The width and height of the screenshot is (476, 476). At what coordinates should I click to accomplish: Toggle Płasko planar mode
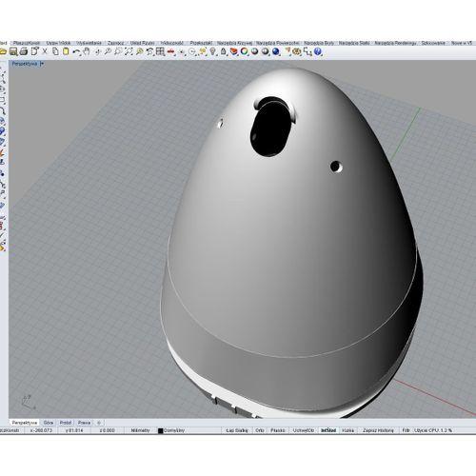(x=278, y=430)
